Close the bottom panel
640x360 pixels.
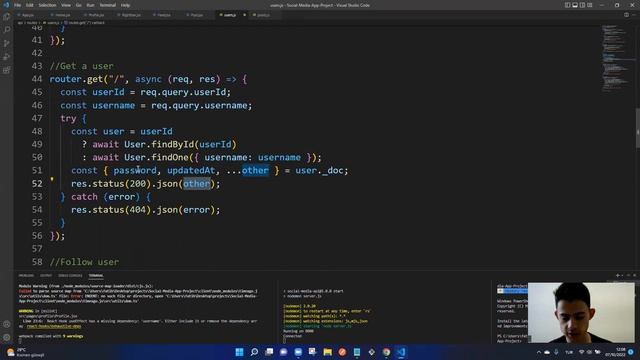[634, 276]
